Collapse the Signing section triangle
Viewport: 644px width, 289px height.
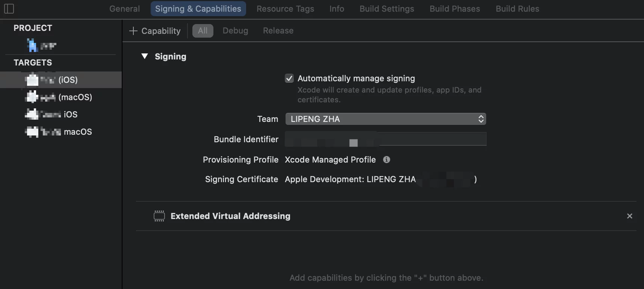(x=145, y=56)
